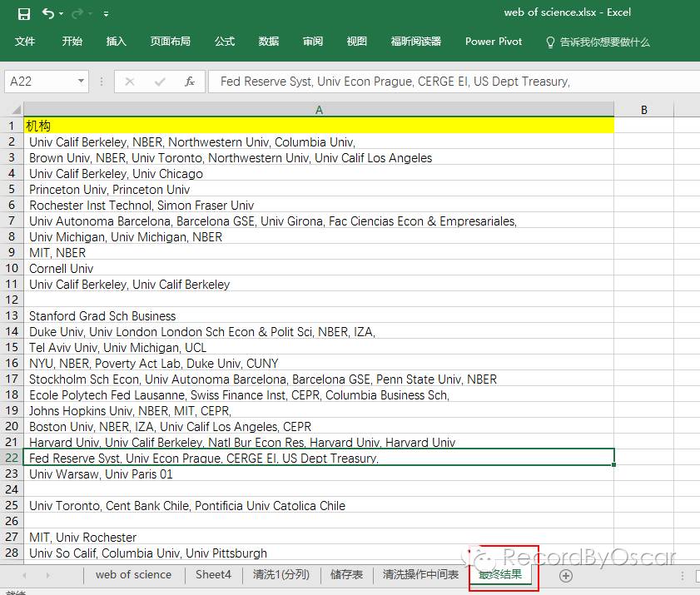700x595 pixels.
Task: Click the formula bar resize dots handle
Action: click(102, 82)
